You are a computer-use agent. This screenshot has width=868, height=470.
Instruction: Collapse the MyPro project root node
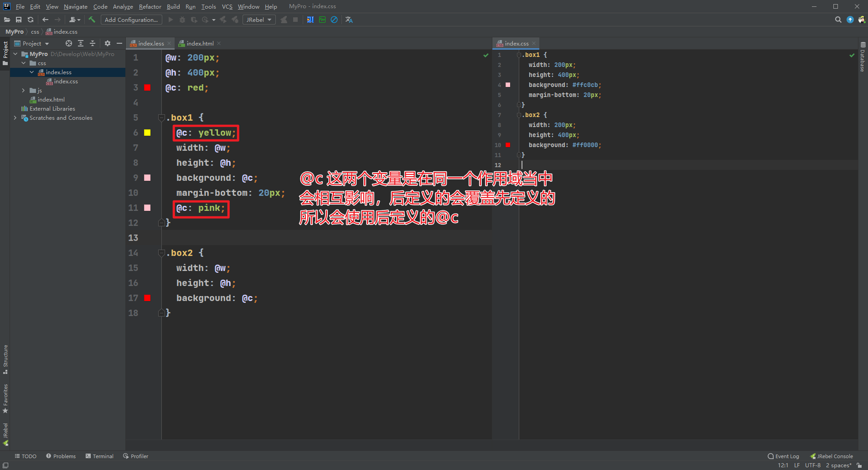point(15,54)
